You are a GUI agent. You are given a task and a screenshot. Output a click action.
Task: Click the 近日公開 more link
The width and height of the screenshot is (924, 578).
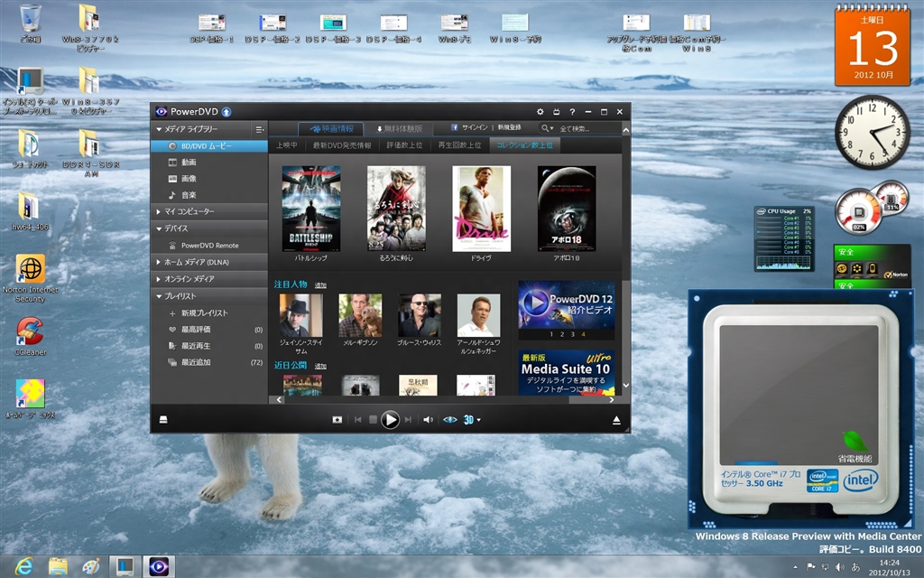[320, 367]
